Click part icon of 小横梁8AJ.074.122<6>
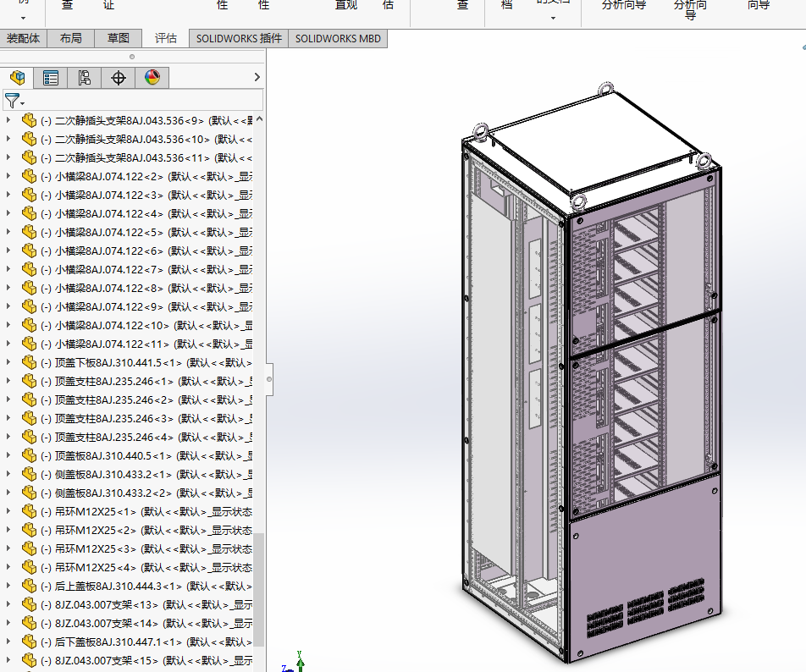806x672 pixels. click(x=30, y=251)
